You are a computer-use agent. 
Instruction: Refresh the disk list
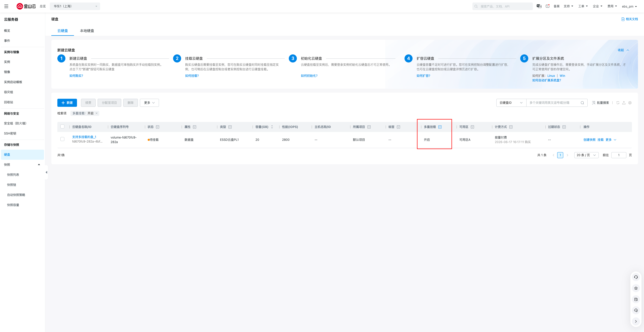(x=618, y=103)
